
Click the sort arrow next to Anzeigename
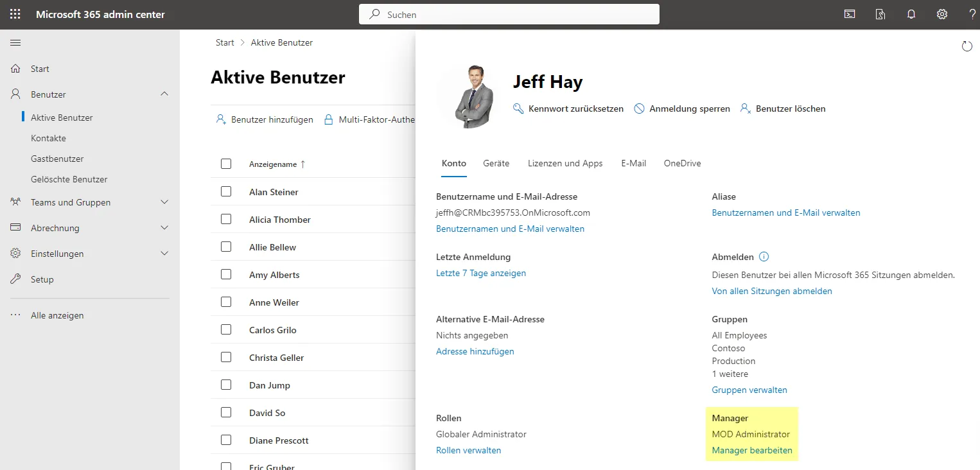click(x=302, y=164)
